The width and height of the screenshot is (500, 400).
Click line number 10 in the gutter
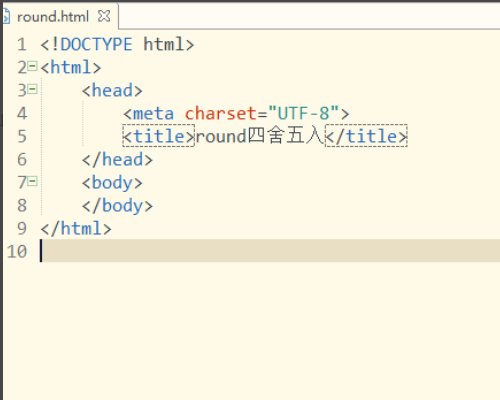click(x=17, y=251)
